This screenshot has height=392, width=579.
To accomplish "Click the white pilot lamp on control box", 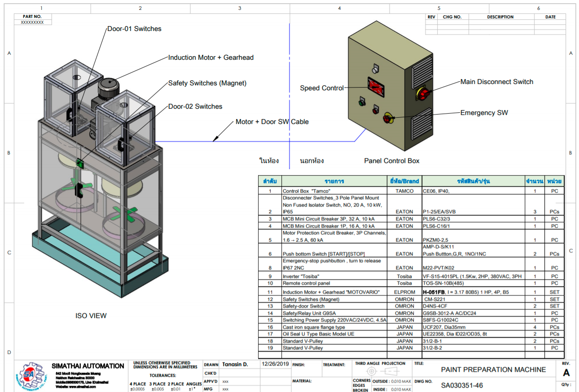I will point(376,69).
